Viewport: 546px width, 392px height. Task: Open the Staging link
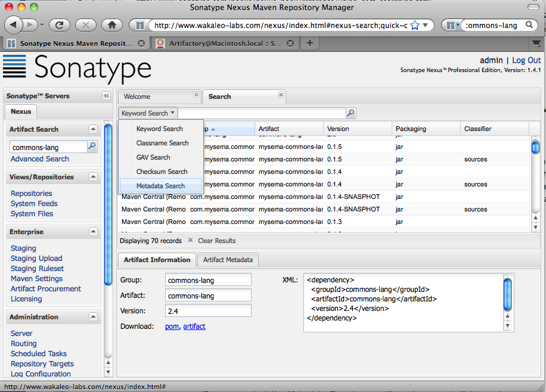coord(23,248)
